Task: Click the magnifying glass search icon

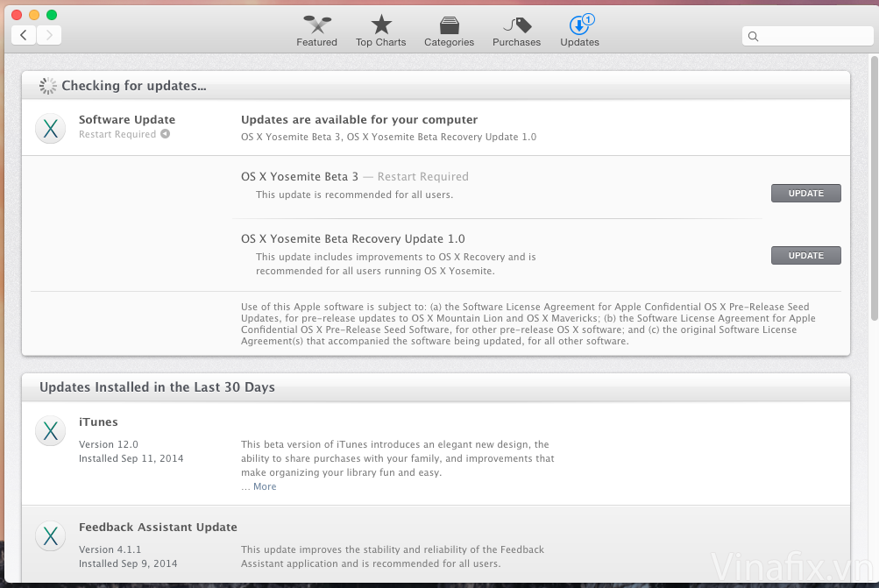Action: tap(753, 37)
